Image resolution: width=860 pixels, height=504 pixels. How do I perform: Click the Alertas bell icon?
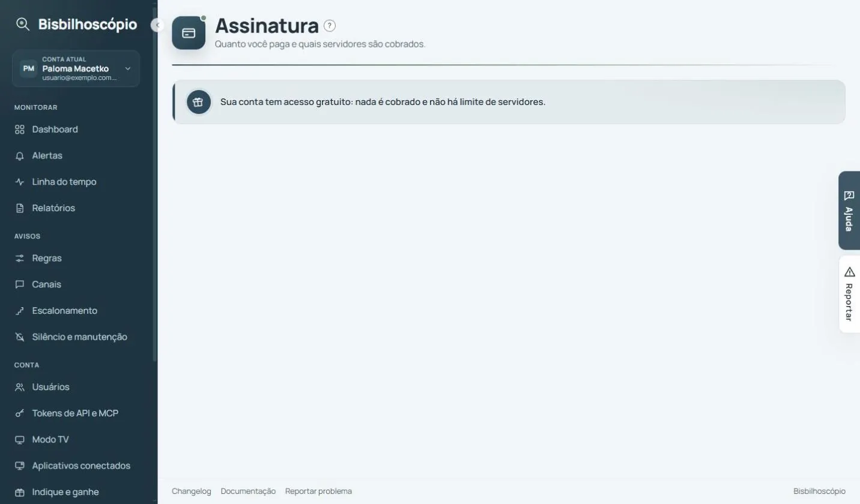[x=20, y=156]
